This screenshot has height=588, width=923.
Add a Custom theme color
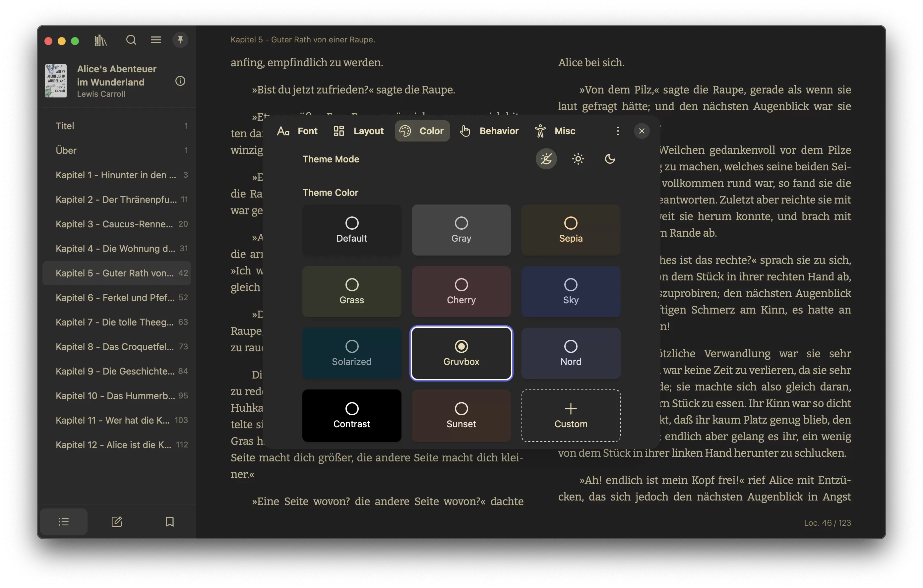[x=571, y=416]
